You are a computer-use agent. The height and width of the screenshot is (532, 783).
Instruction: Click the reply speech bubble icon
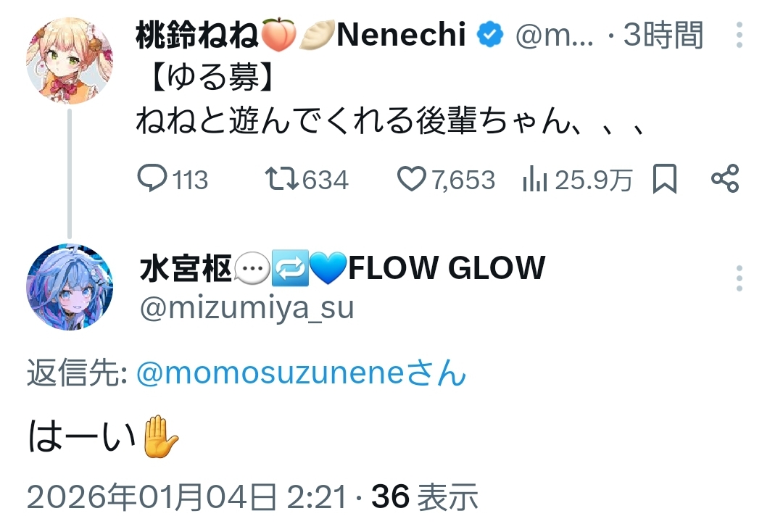coord(152,179)
